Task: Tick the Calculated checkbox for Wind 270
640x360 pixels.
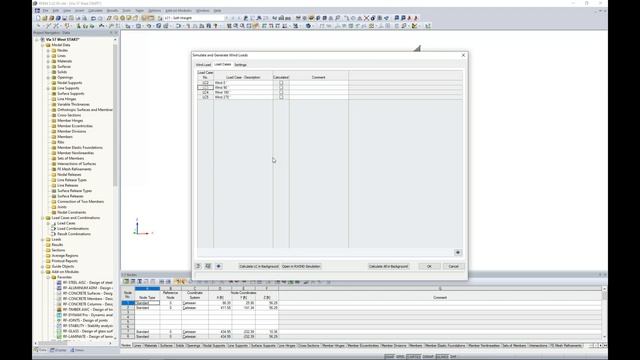Action: coord(281,98)
